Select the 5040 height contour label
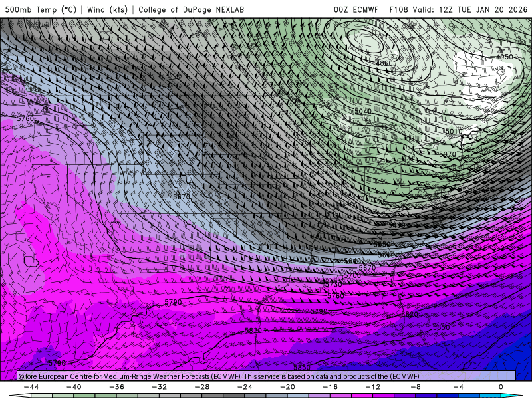This screenshot has width=532, height=399. point(363,111)
